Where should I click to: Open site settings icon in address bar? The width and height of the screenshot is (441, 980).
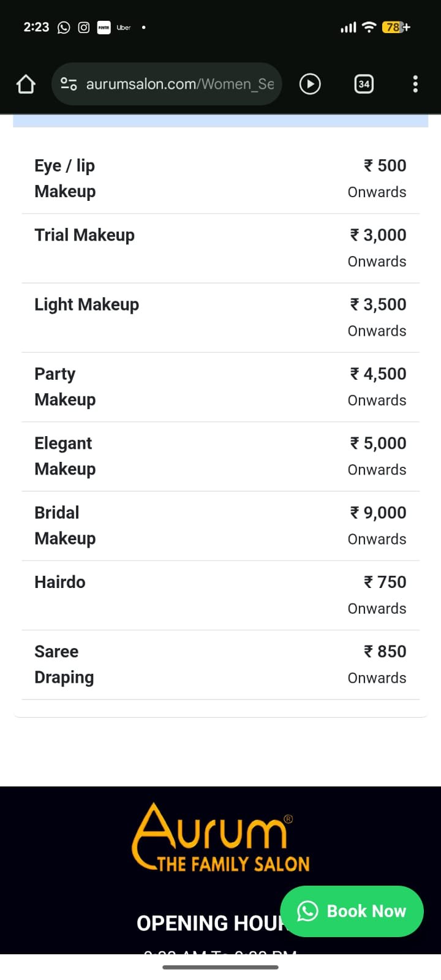point(69,84)
